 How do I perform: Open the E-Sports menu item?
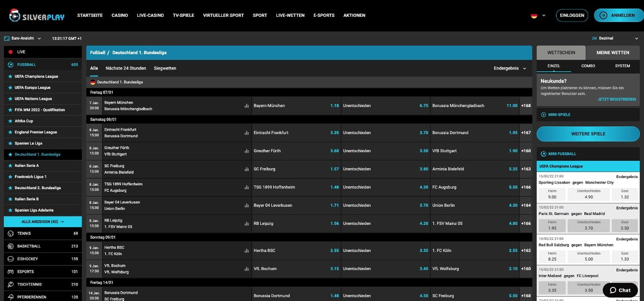[324, 15]
